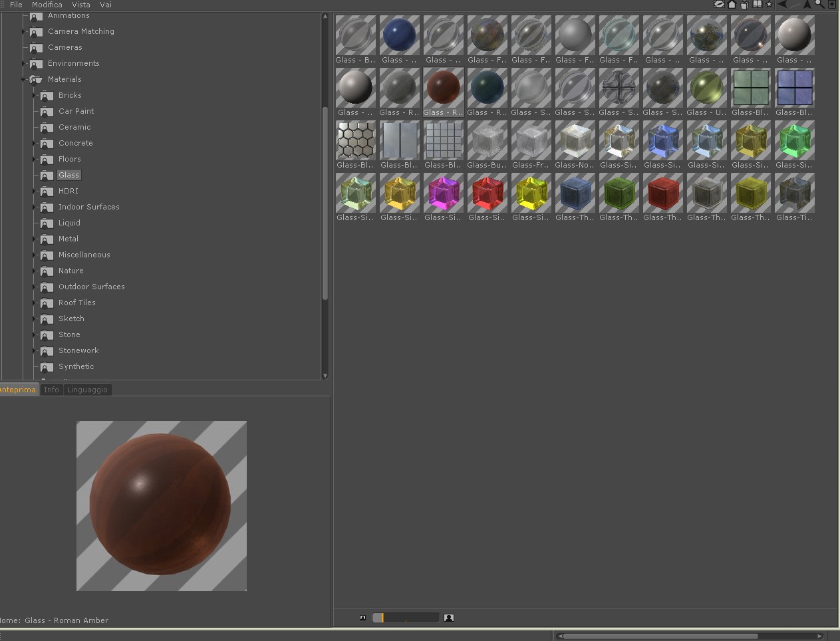The image size is (840, 641).
Task: Open the Vista menu
Action: 81,5
